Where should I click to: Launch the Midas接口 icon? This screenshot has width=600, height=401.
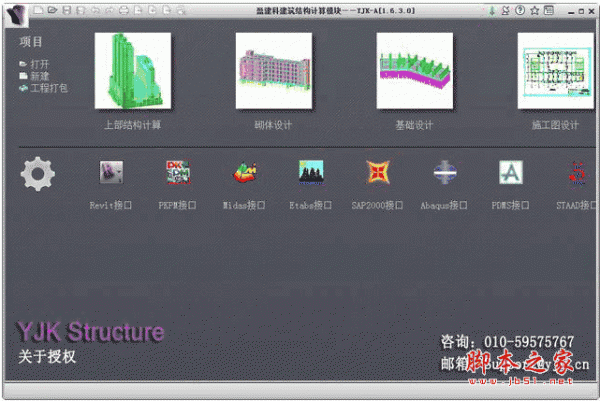245,172
